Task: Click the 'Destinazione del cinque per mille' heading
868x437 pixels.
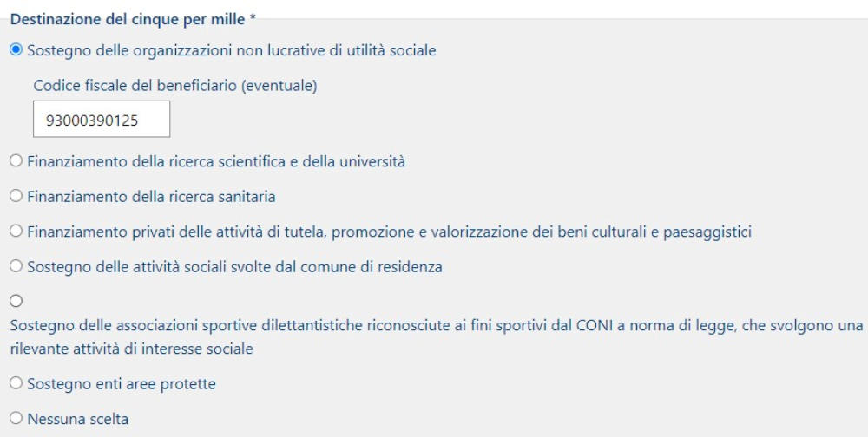Action: [x=133, y=19]
